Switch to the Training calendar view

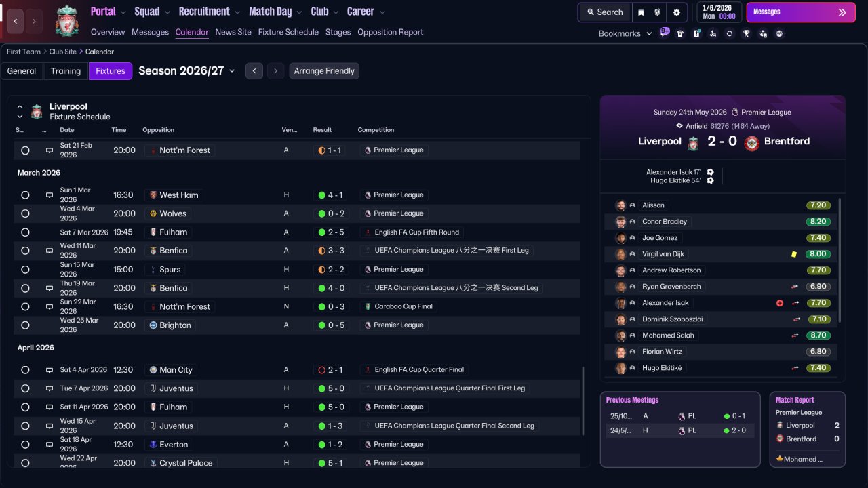66,71
